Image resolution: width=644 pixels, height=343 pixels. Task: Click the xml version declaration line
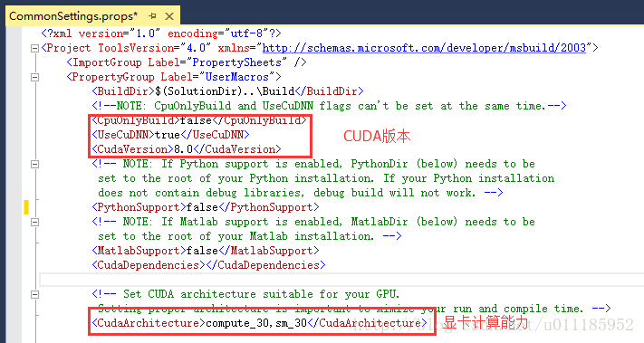pyautogui.click(x=161, y=33)
